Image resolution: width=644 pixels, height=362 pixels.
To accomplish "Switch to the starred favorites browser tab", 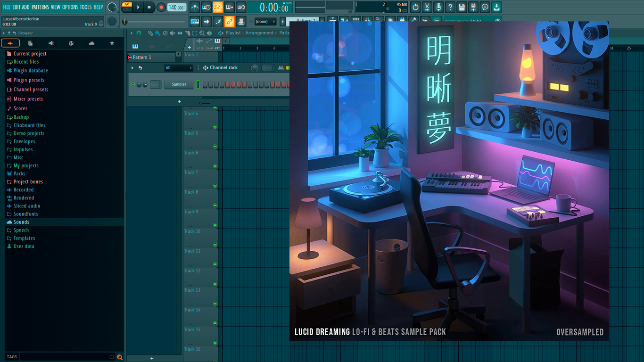I will point(112,43).
